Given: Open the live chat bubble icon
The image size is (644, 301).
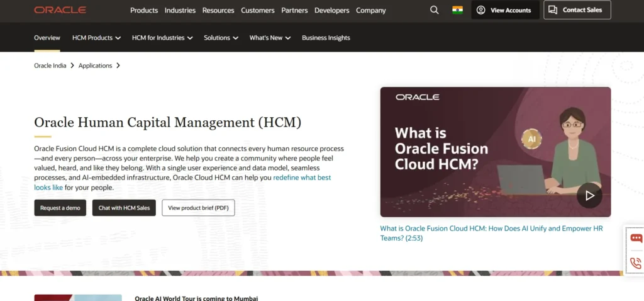Looking at the screenshot, I should [x=636, y=238].
